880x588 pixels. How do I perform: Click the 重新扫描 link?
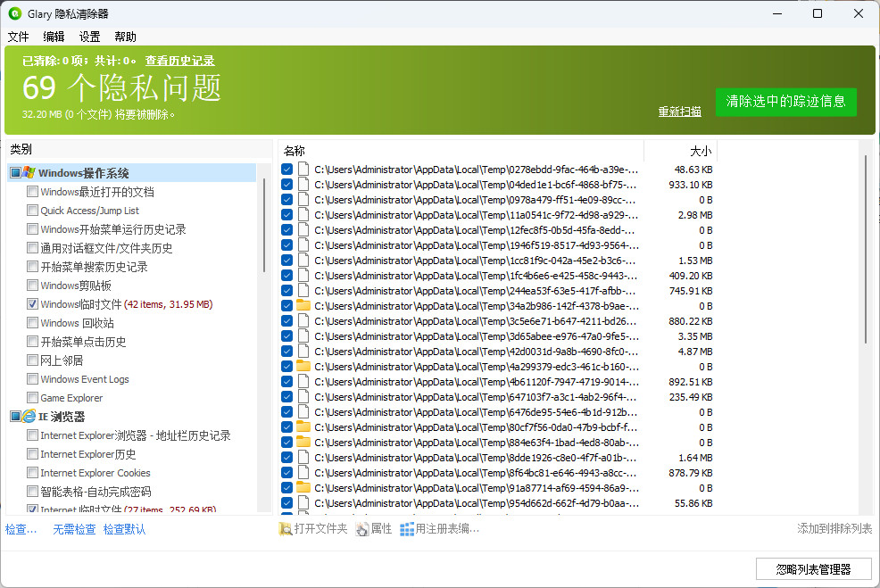pos(680,112)
